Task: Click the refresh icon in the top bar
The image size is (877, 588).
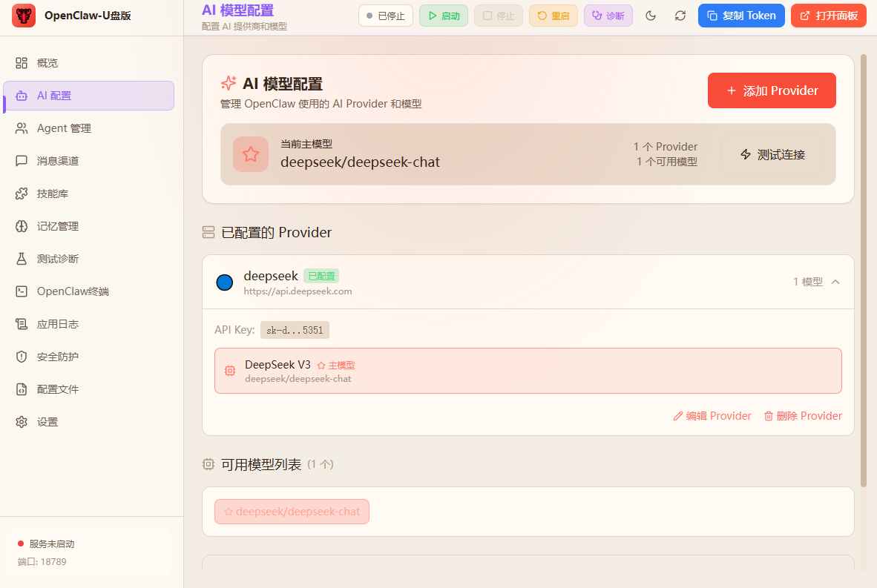Action: click(x=680, y=16)
